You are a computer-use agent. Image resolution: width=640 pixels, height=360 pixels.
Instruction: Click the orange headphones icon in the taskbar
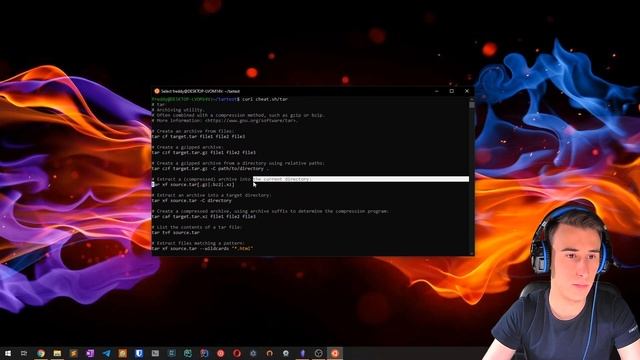[x=269, y=353]
